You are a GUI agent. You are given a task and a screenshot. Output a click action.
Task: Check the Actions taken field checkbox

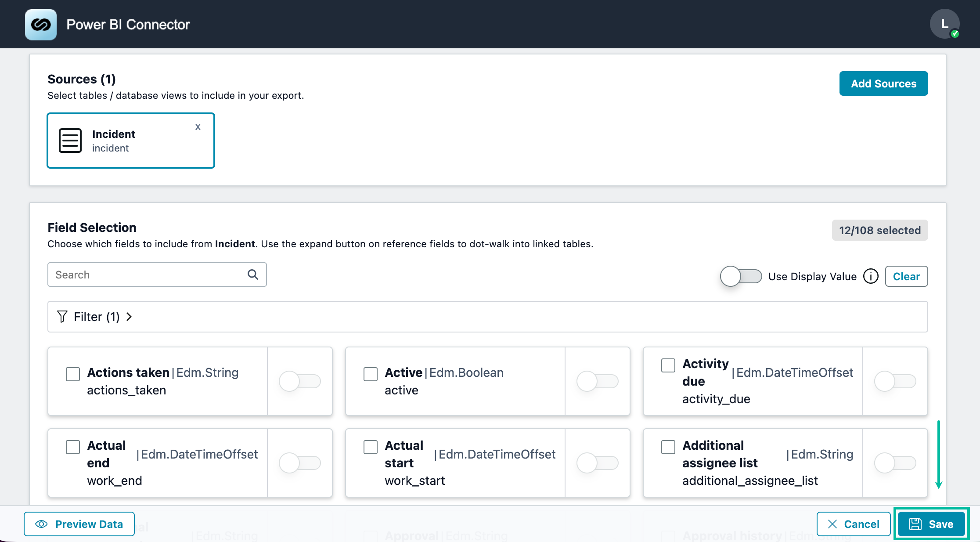(x=73, y=374)
